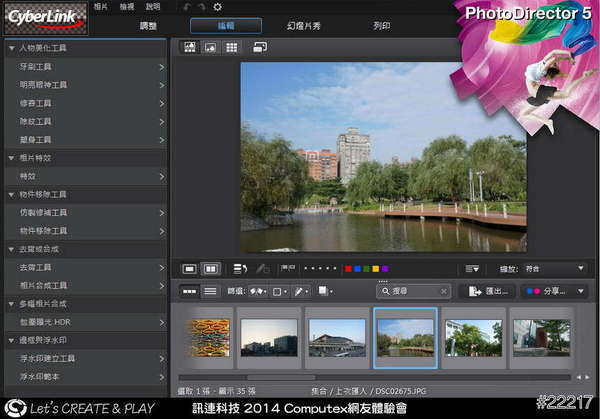Viewport: 600px width, 419px height.
Task: Toggle compare two photos view mode
Action: pos(210,269)
